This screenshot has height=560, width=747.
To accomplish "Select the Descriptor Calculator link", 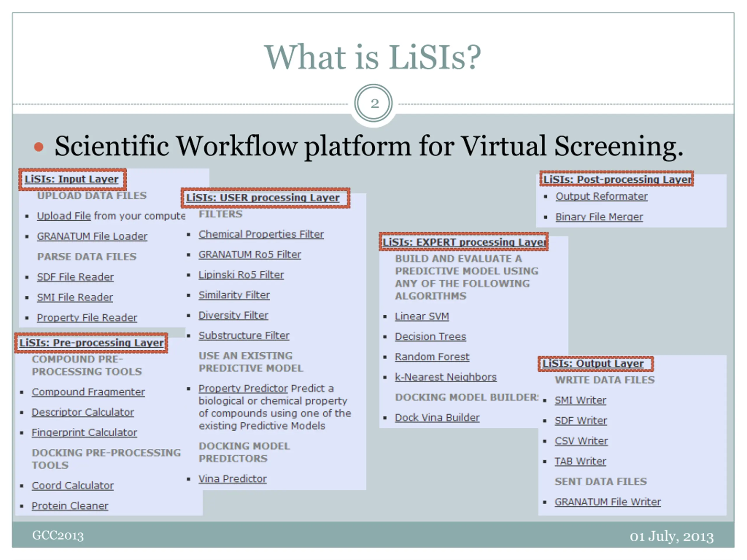I will pos(83,412).
